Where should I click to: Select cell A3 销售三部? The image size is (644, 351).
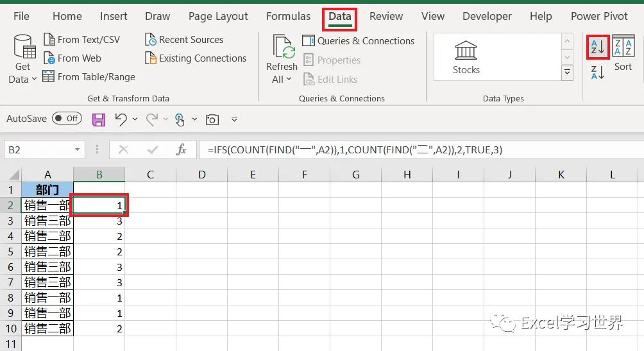click(x=47, y=221)
